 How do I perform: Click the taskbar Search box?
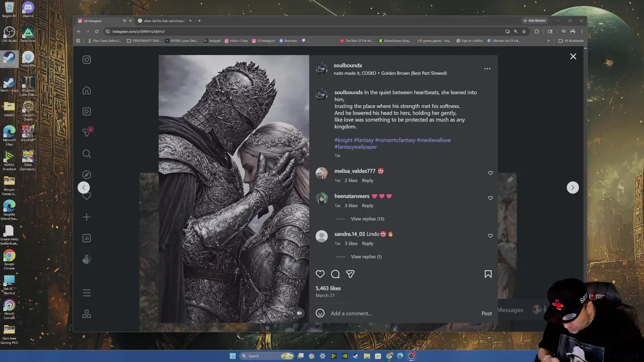267,356
